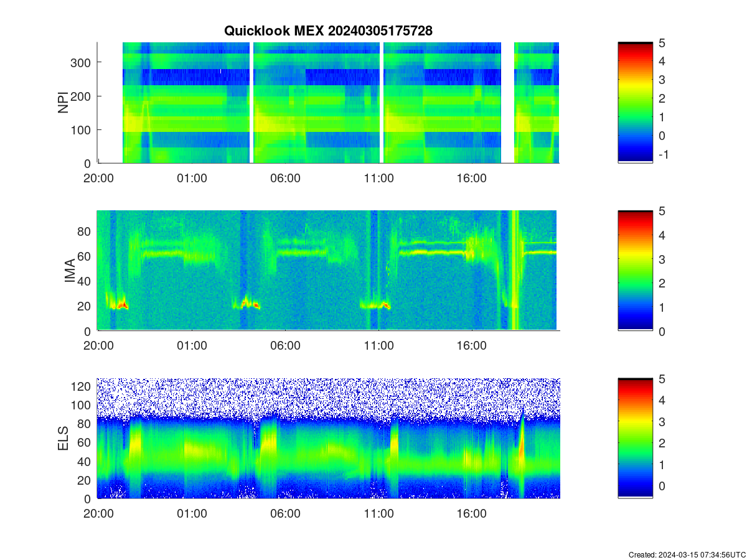
Task: Select the ELS y-axis label
Action: click(x=63, y=438)
